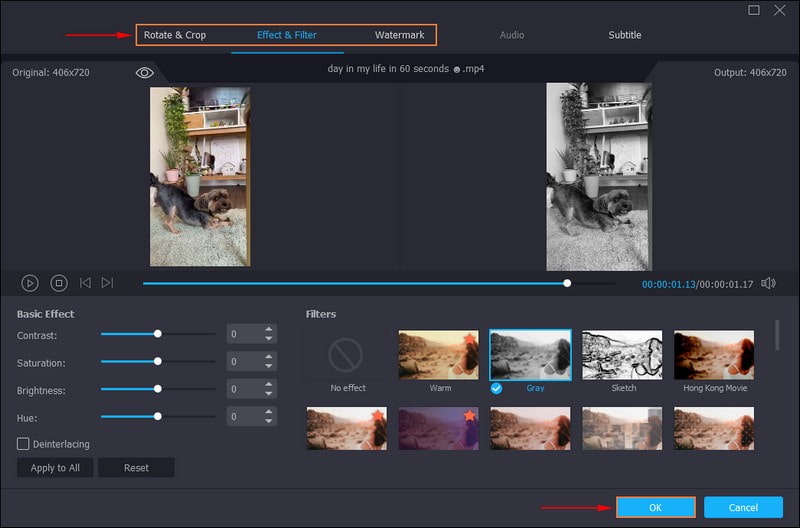Confirm changes with the OK button

click(655, 507)
